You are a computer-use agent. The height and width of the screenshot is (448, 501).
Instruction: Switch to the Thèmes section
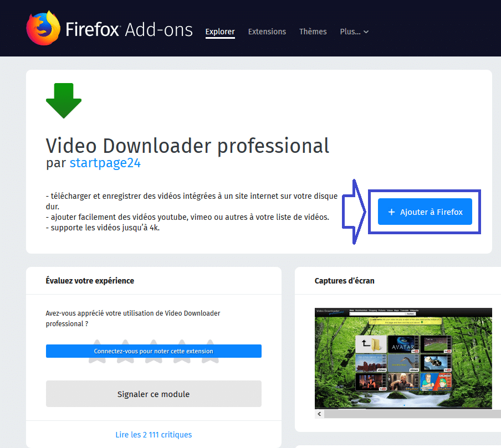click(x=313, y=32)
